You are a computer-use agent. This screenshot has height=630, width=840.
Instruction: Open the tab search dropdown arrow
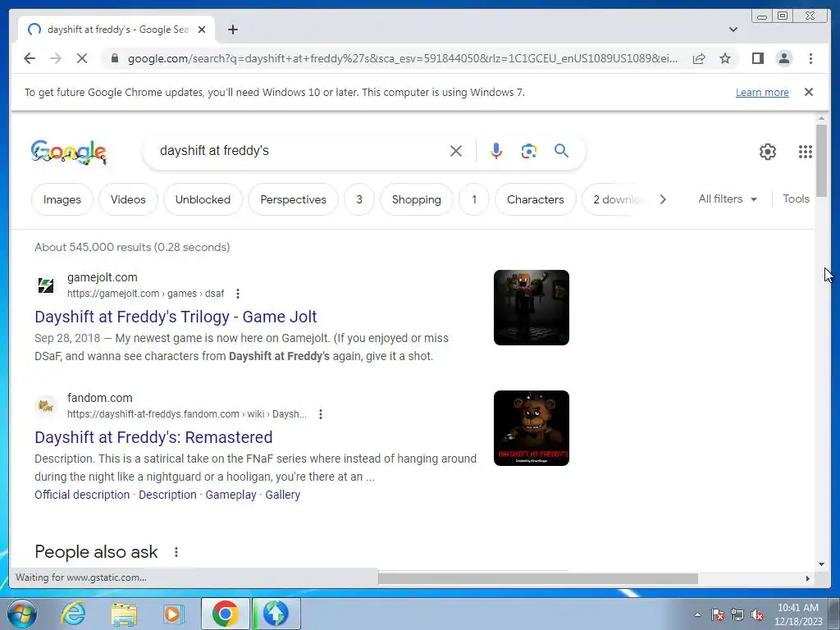[x=733, y=30]
